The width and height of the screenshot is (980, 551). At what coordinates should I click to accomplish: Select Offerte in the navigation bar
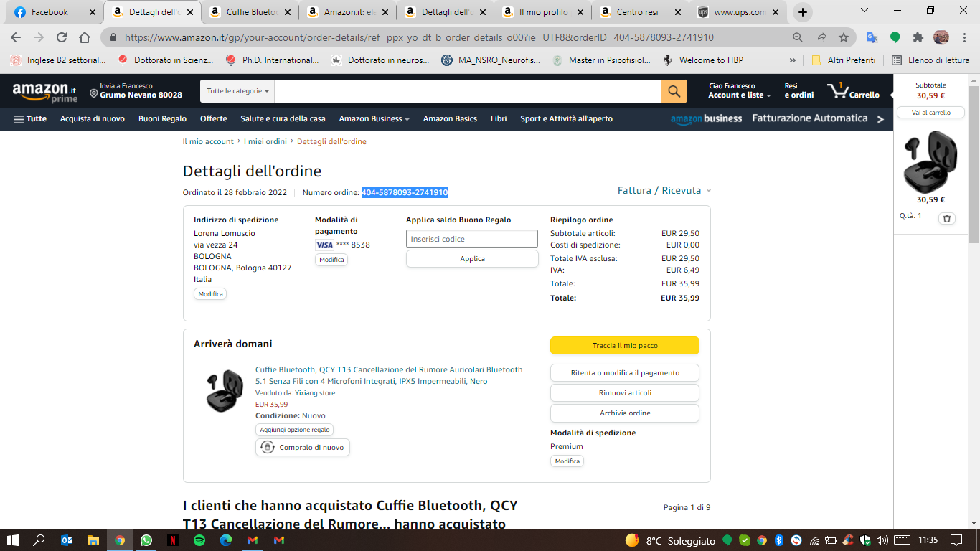pyautogui.click(x=213, y=119)
